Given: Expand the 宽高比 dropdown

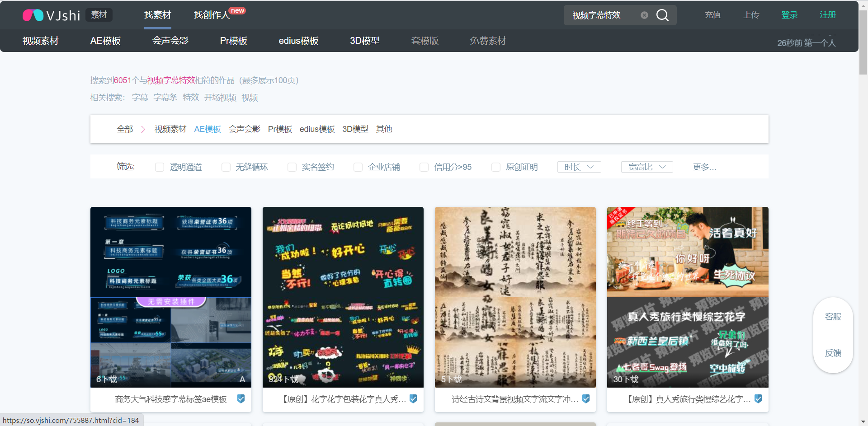Looking at the screenshot, I should [647, 167].
